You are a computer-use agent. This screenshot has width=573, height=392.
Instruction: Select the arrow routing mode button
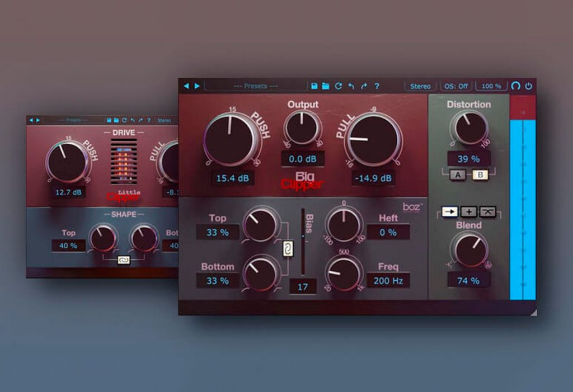tap(449, 211)
